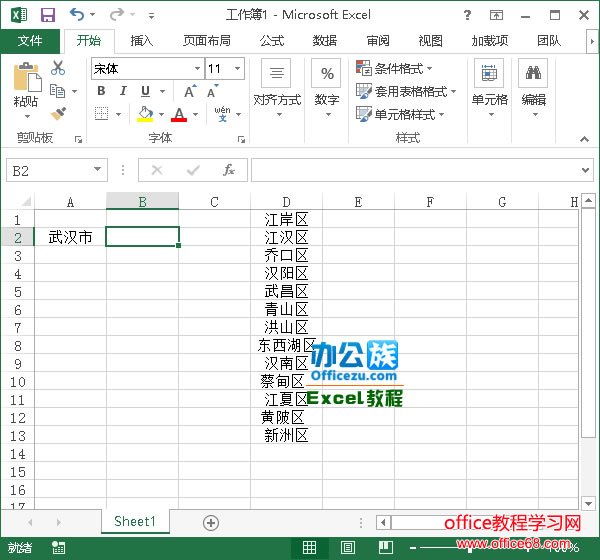Select cell A2 containing 武汉市

tap(70, 237)
